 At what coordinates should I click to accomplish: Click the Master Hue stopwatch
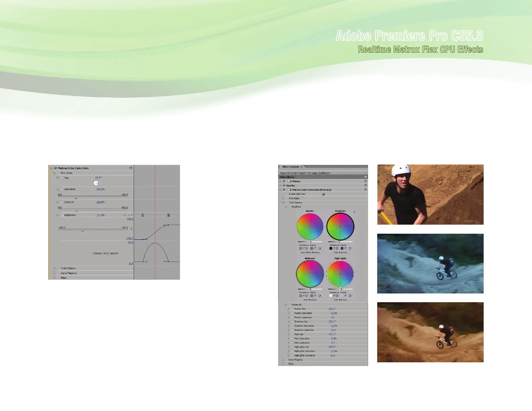[292, 309]
